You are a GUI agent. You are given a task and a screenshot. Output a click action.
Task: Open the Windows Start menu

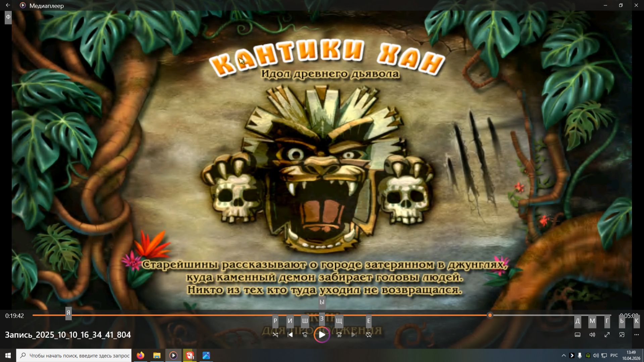click(8, 355)
